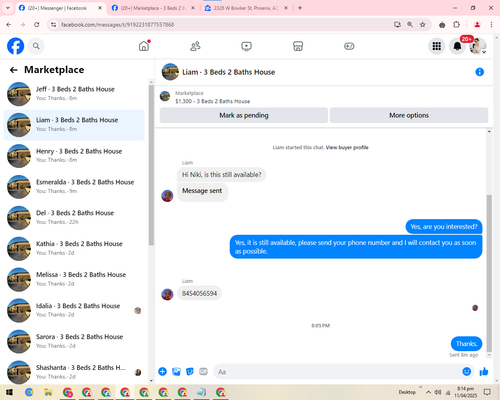The height and width of the screenshot is (400, 500).
Task: Click More options button
Action: (409, 115)
